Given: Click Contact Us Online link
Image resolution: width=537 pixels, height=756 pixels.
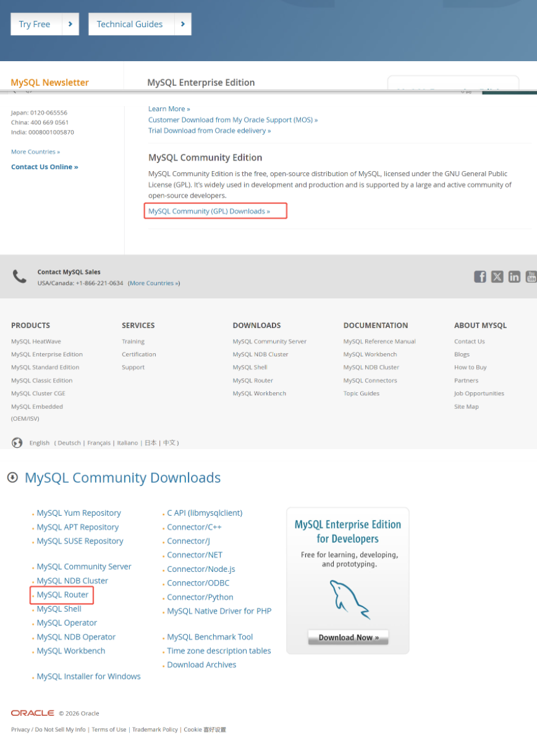Looking at the screenshot, I should pos(44,167).
